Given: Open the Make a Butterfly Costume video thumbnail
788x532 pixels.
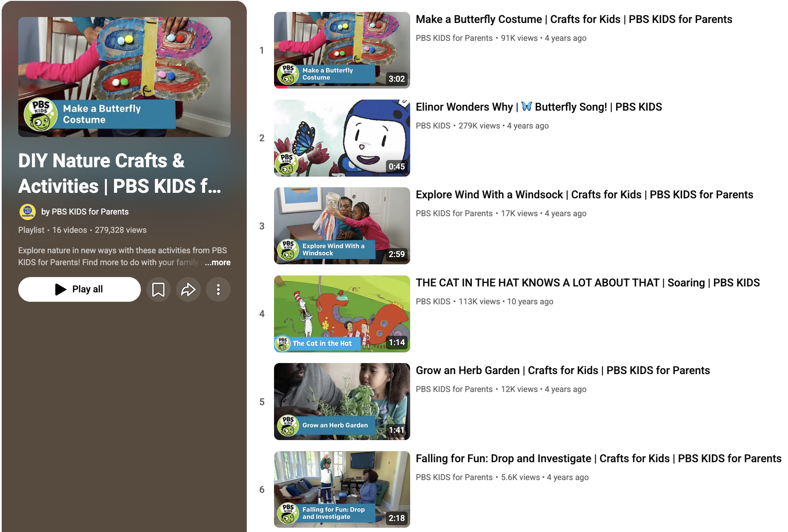Looking at the screenshot, I should (x=342, y=50).
